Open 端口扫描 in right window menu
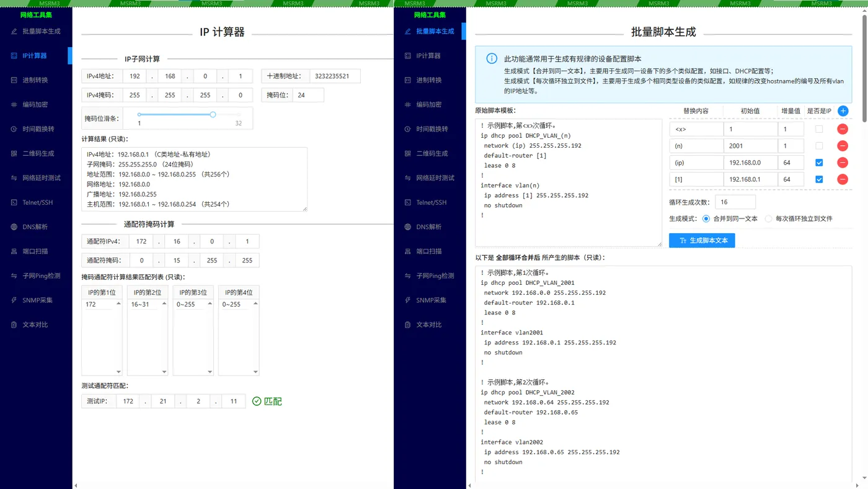868x489 pixels. (x=429, y=251)
